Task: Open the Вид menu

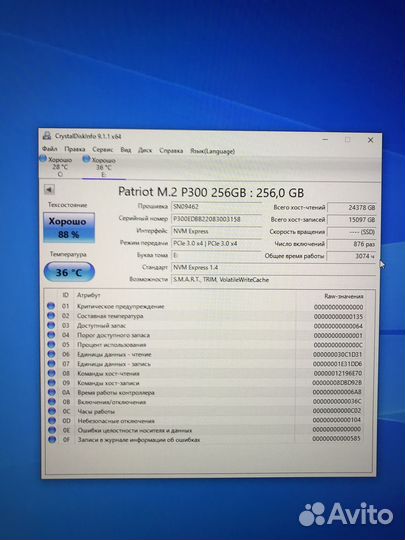Action: click(x=126, y=150)
